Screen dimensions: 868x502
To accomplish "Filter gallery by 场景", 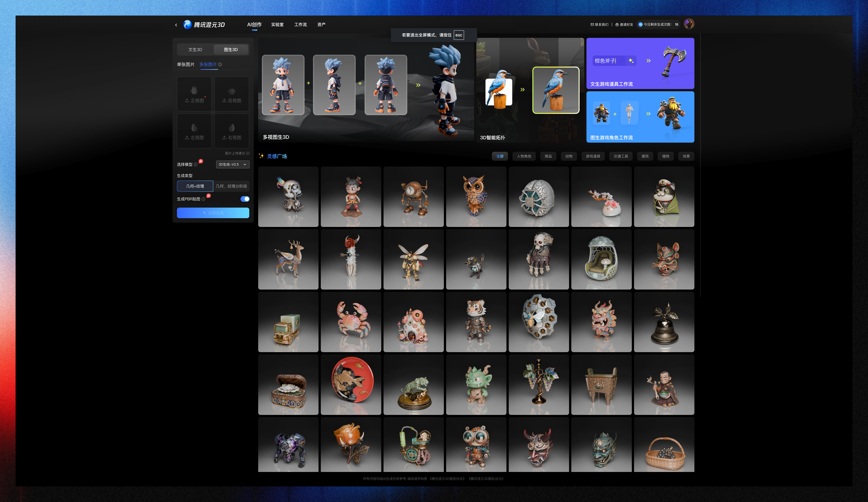I will 686,156.
